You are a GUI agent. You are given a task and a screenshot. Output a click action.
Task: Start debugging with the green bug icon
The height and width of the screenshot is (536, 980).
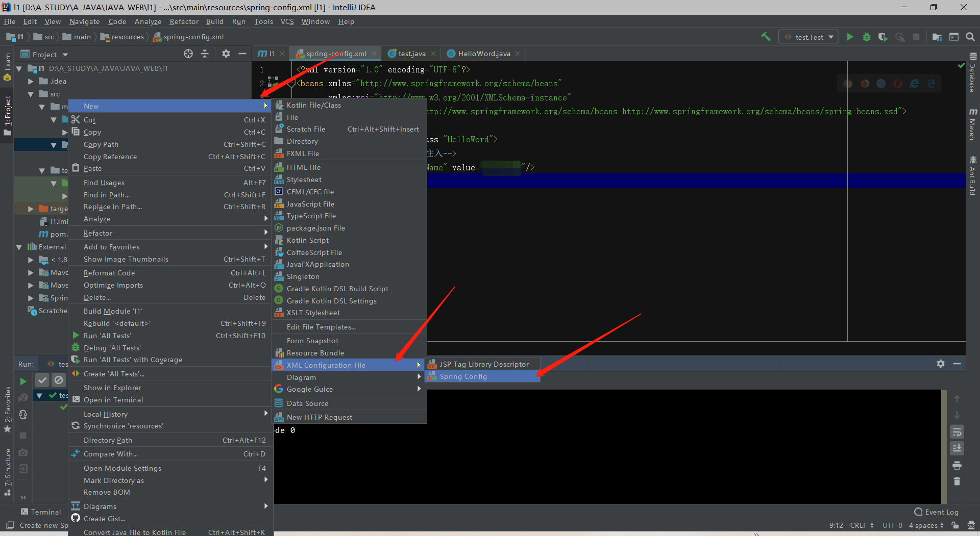coord(866,37)
